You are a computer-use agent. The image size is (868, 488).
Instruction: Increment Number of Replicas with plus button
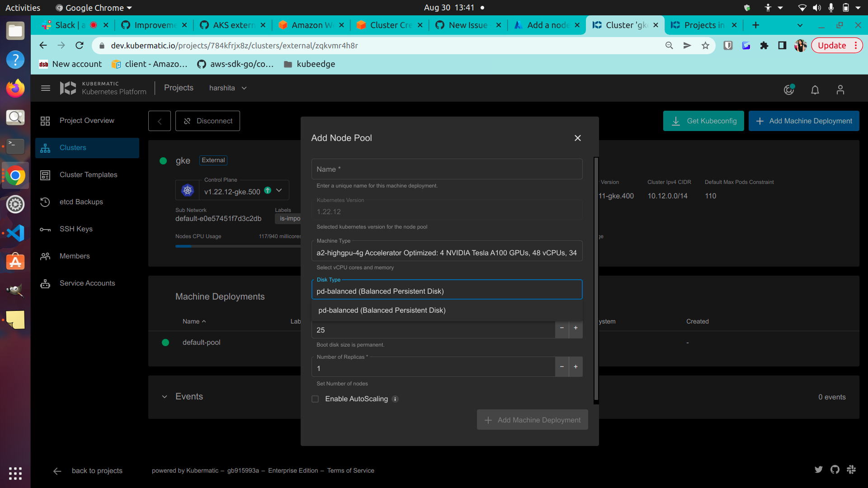pyautogui.click(x=575, y=366)
